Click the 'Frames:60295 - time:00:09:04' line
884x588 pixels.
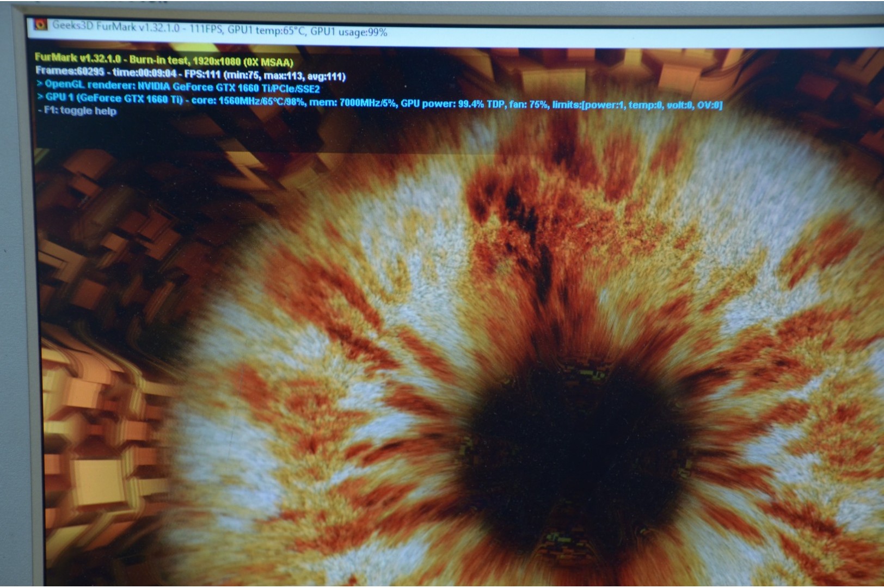[x=191, y=73]
